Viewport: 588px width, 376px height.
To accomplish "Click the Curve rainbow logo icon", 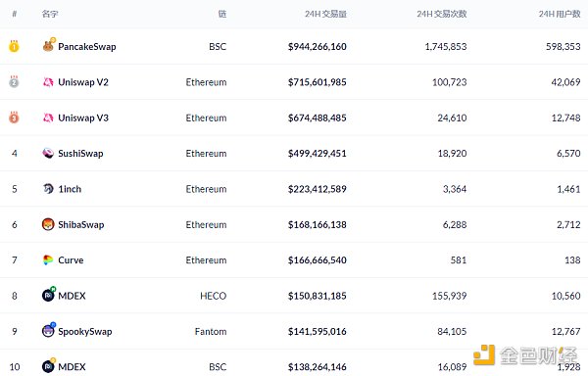I will tap(48, 259).
